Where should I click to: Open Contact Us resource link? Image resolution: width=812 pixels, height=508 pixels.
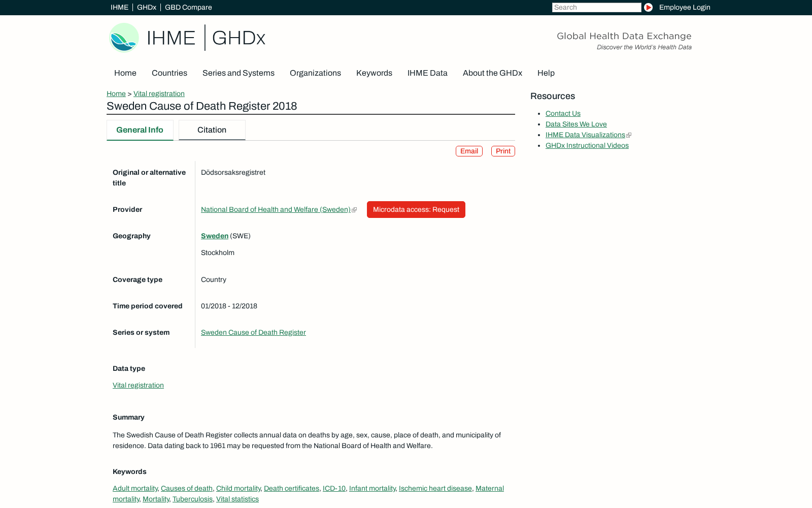pyautogui.click(x=563, y=114)
